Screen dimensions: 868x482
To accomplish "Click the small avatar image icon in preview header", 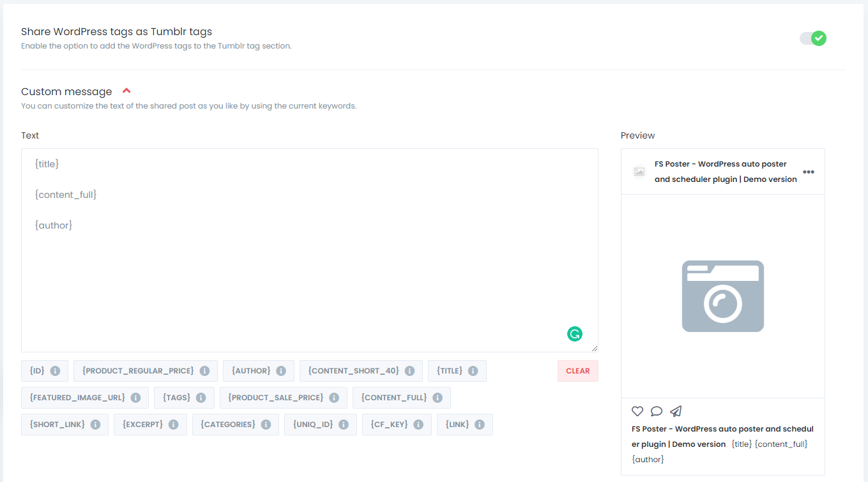I will [639, 172].
